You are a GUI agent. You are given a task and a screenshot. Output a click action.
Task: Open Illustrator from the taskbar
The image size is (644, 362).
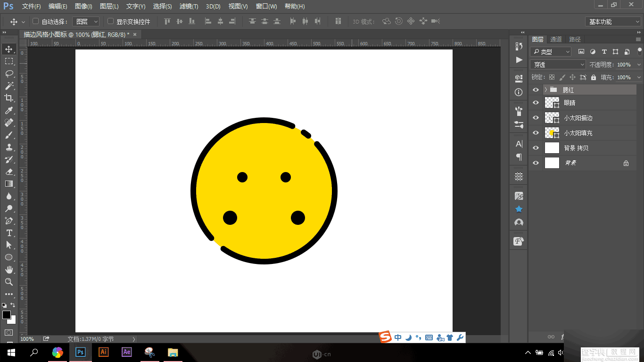[x=104, y=352]
